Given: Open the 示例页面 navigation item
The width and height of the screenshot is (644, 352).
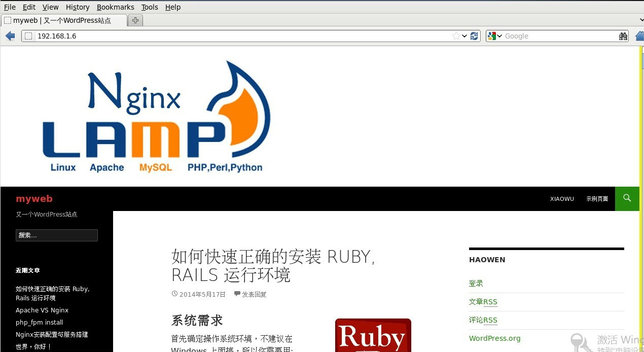Looking at the screenshot, I should pyautogui.click(x=597, y=199).
